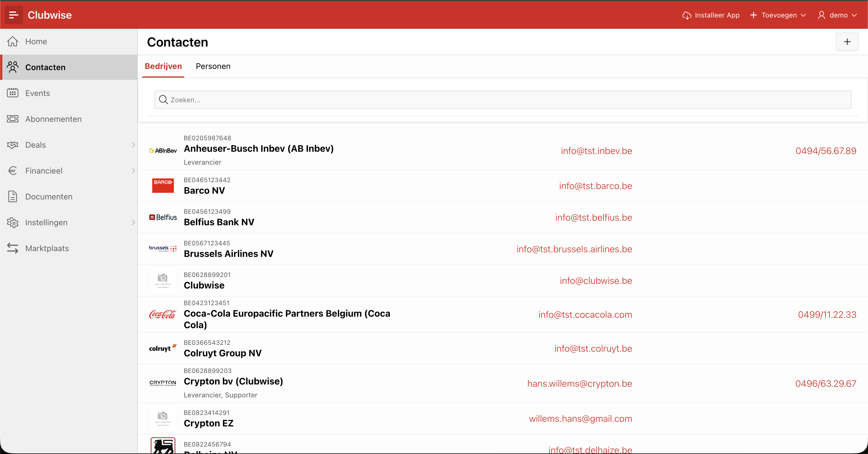Open the Toevoegen dropdown

[x=778, y=15]
